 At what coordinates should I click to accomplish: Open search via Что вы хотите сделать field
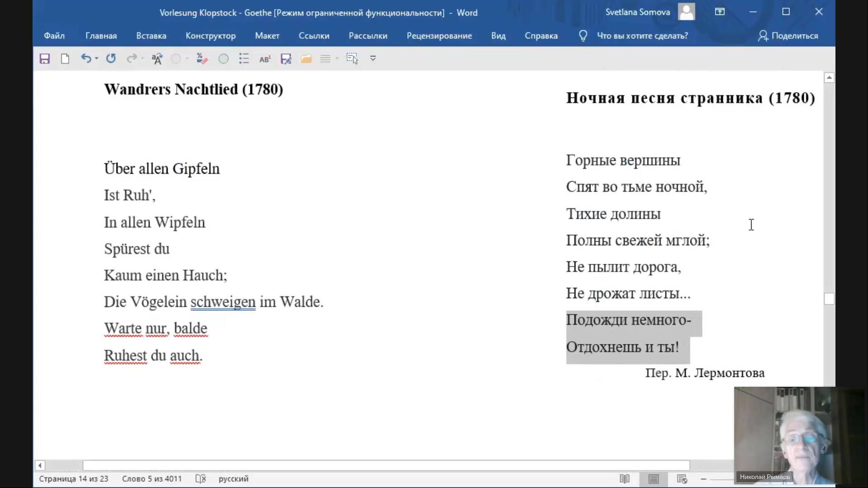(642, 36)
